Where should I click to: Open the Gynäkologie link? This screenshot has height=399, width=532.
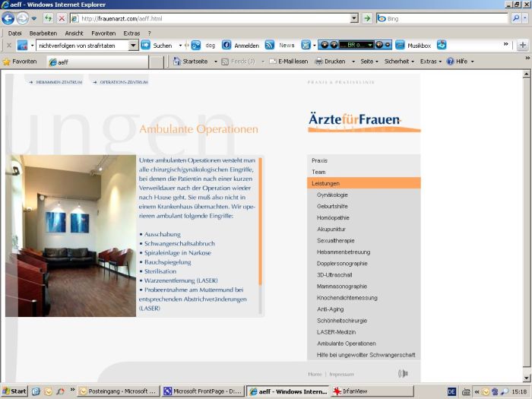[332, 195]
